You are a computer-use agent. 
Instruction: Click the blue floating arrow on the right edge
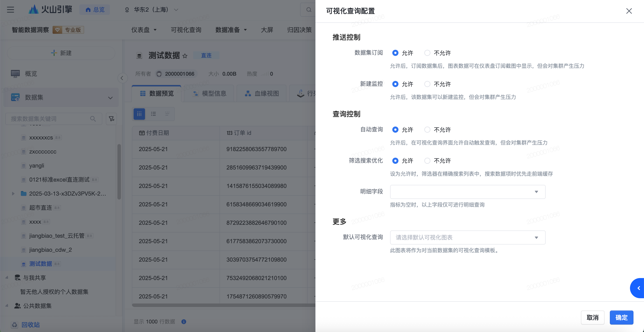coord(638,288)
